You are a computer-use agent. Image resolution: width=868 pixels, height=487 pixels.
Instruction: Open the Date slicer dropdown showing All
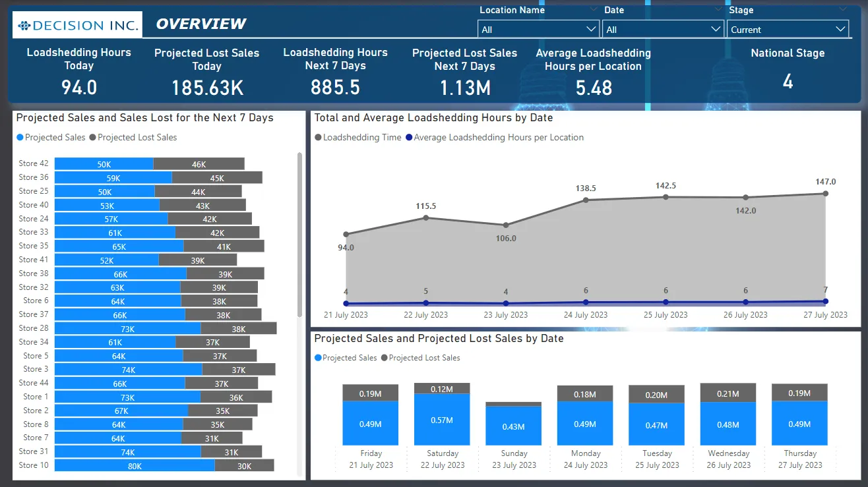(x=663, y=30)
